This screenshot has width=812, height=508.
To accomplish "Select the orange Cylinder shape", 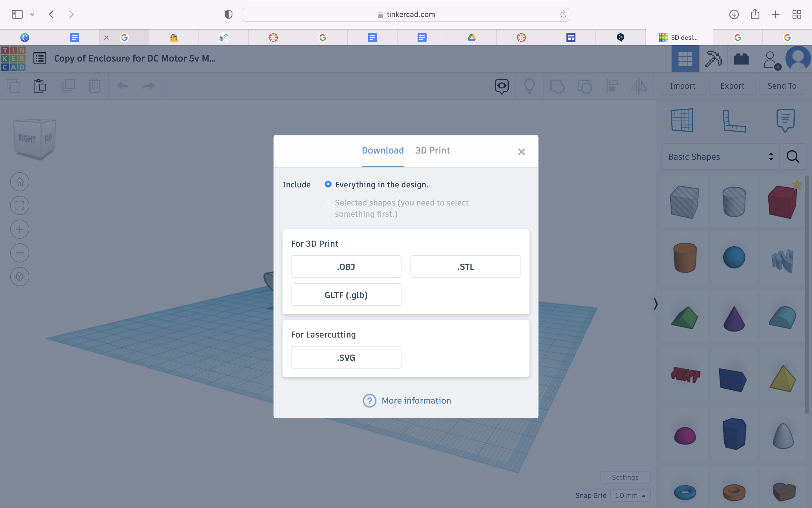I will (x=685, y=258).
